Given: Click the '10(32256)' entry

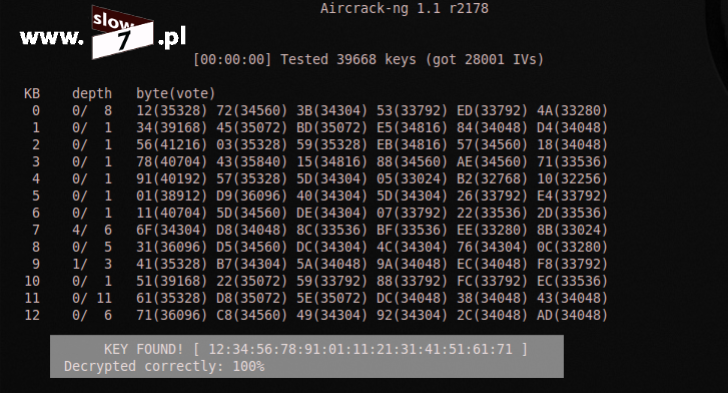Looking at the screenshot, I should [x=572, y=179].
